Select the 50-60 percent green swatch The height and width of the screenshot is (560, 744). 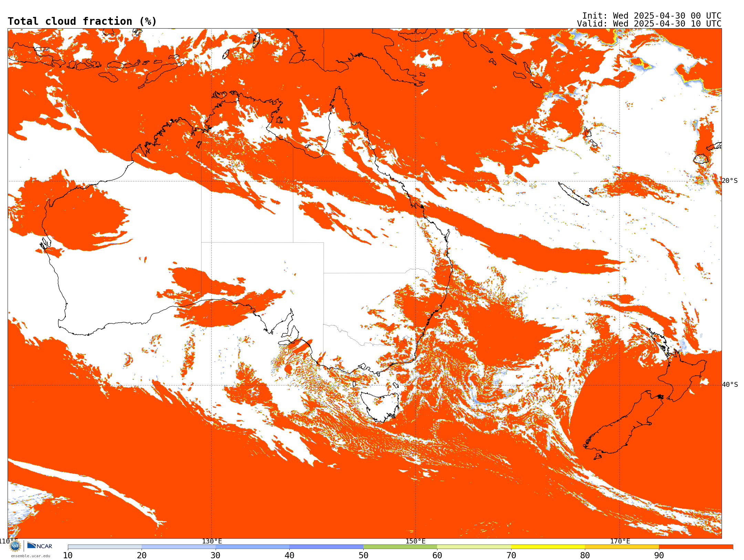pos(400,547)
